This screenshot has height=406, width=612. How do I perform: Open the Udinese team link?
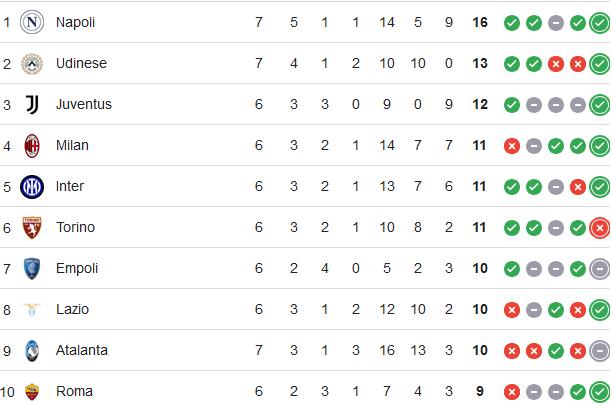(81, 63)
